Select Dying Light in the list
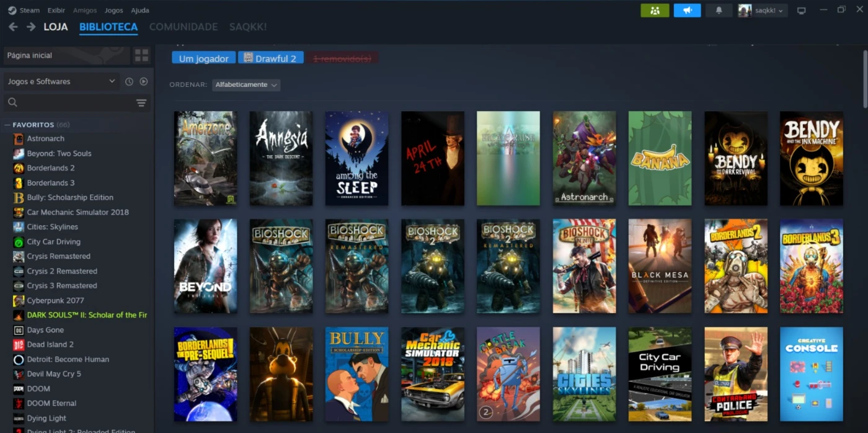The image size is (868, 433). (46, 418)
